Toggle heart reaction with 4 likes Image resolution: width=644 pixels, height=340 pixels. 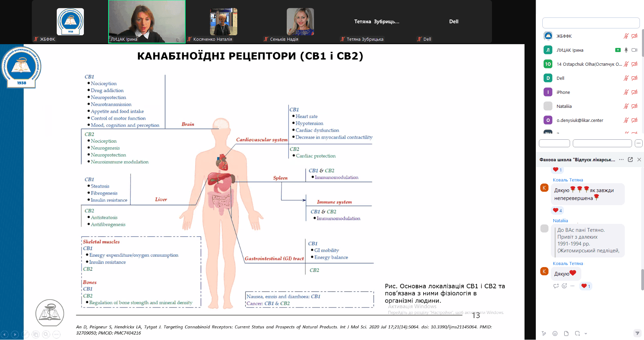[x=557, y=210]
